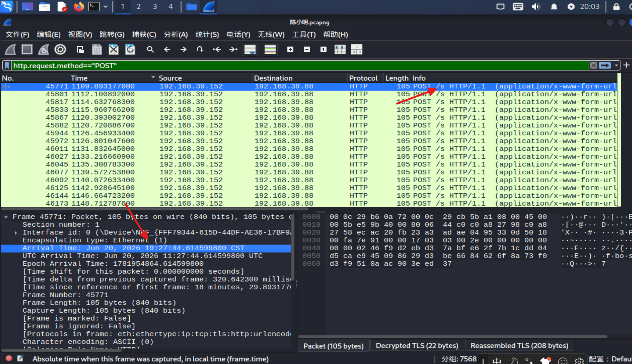Open the 文件(F) menu
This screenshot has height=364, width=632.
coord(17,35)
